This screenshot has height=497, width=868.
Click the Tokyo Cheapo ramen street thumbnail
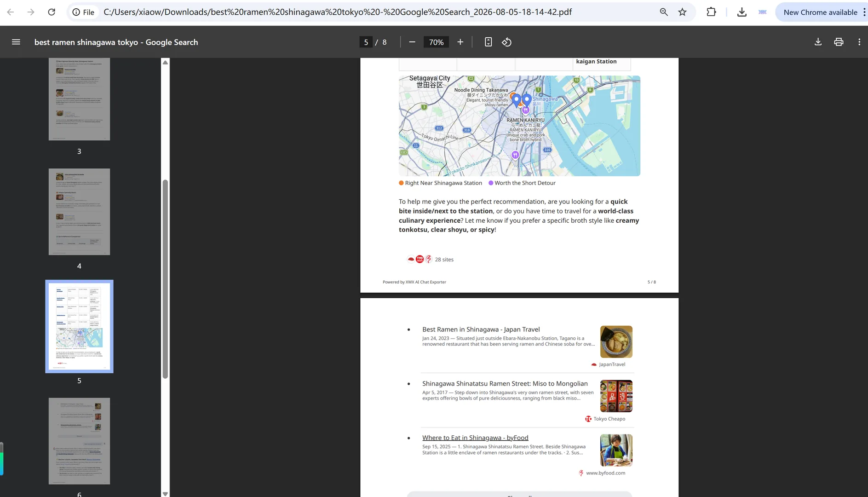click(616, 396)
